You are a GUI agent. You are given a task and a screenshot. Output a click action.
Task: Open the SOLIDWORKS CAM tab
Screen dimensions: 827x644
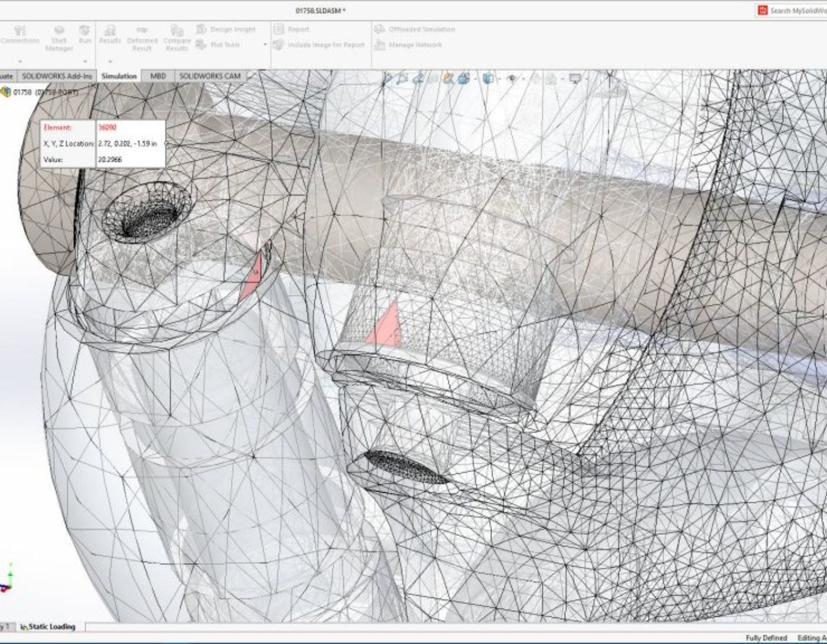pyautogui.click(x=210, y=76)
